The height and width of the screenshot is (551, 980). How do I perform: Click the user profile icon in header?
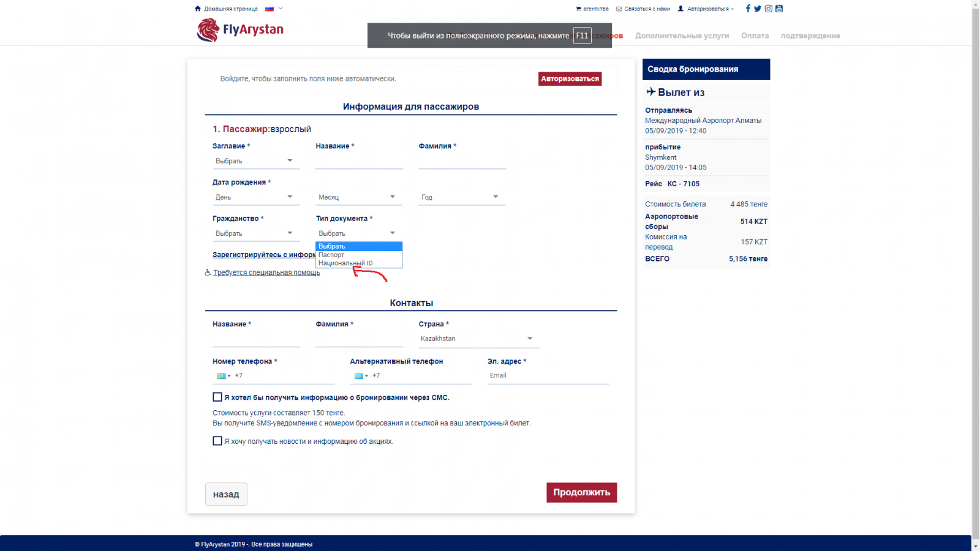pyautogui.click(x=680, y=9)
